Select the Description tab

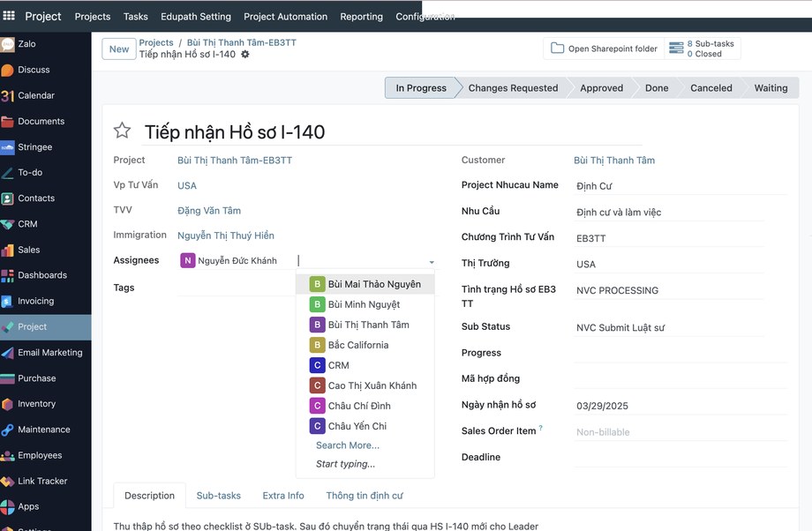pyautogui.click(x=150, y=496)
